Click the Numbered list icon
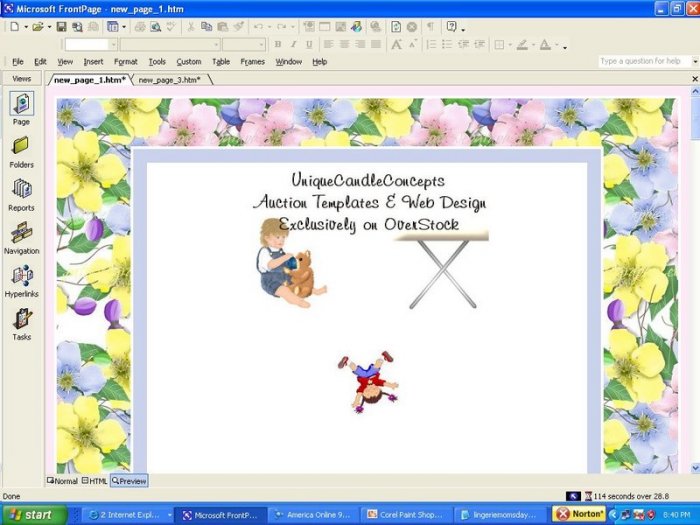 pos(432,44)
